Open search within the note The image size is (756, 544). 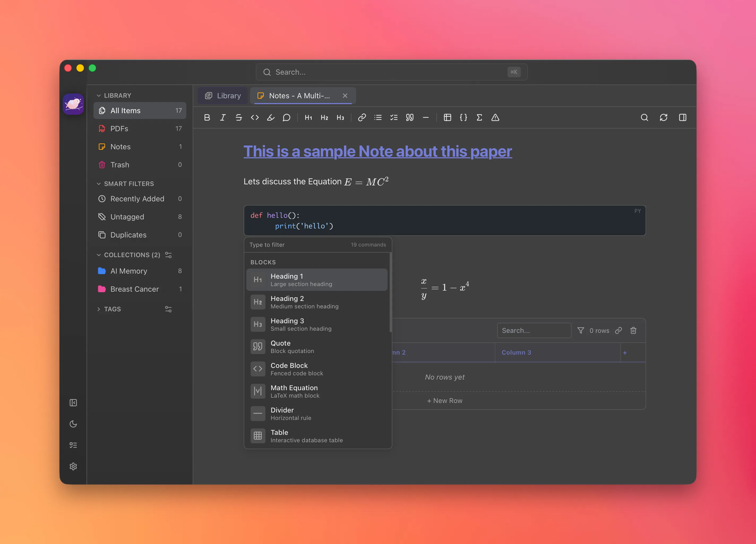point(644,117)
